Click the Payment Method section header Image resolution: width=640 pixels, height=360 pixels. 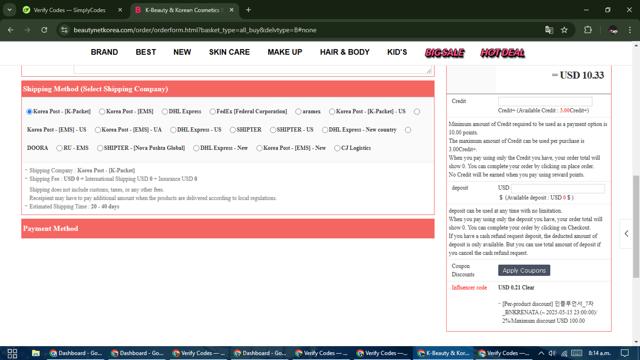pyautogui.click(x=228, y=229)
